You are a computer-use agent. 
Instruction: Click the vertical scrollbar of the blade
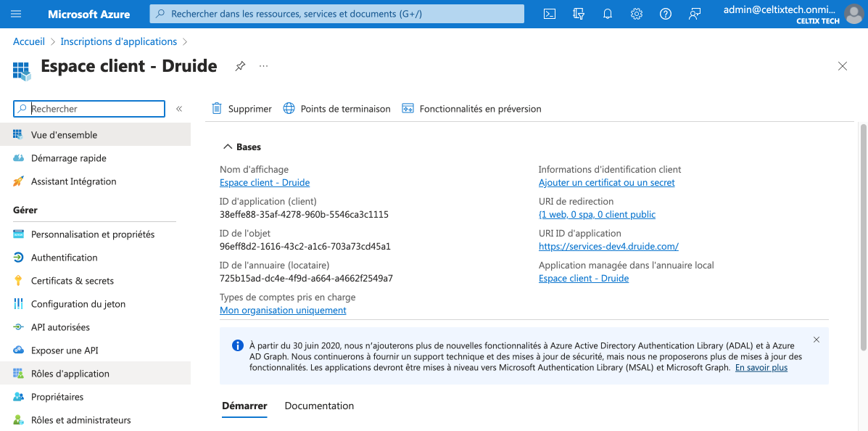863,237
